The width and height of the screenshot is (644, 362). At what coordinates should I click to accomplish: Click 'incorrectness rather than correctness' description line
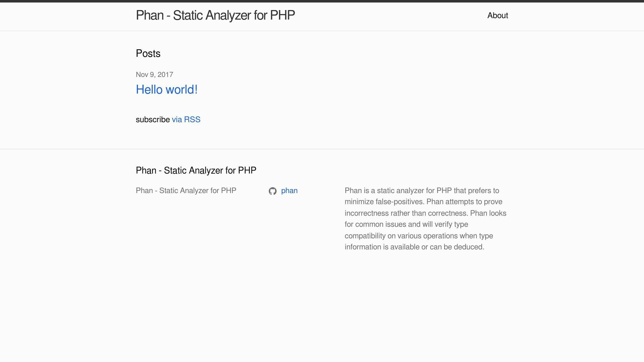tap(406, 213)
